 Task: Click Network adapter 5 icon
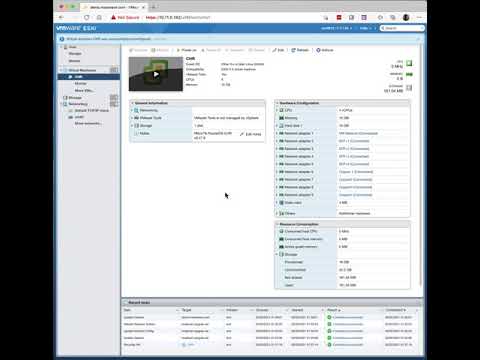[x=281, y=164]
